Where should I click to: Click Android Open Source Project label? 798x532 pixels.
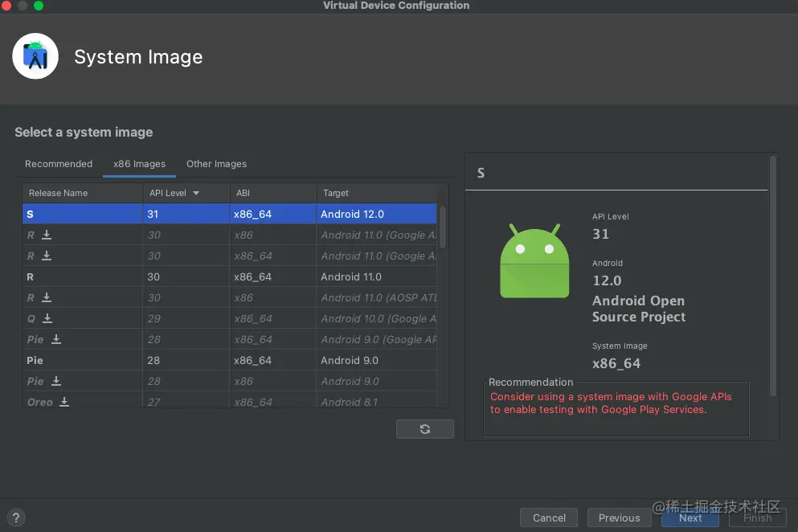click(639, 309)
